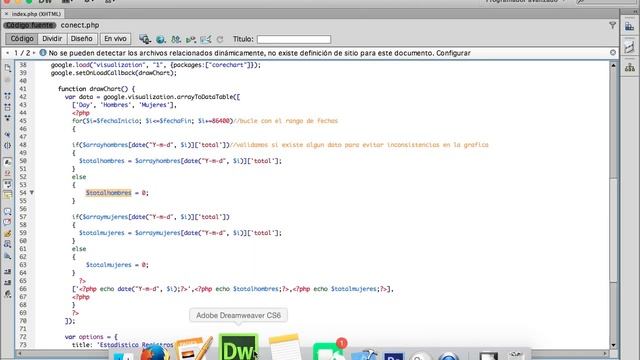Click 'function drawChart() {' code line
This screenshot has height=360, width=640.
[96, 89]
